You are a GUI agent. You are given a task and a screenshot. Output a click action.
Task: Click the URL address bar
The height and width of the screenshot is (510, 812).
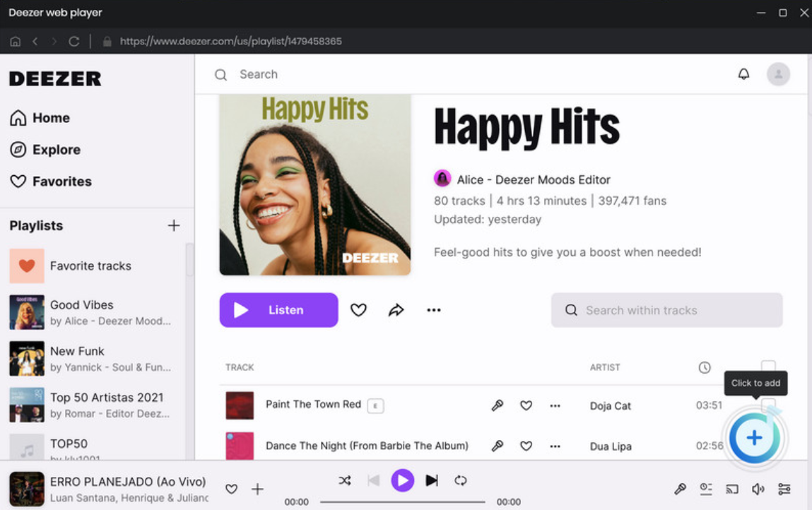click(x=231, y=42)
